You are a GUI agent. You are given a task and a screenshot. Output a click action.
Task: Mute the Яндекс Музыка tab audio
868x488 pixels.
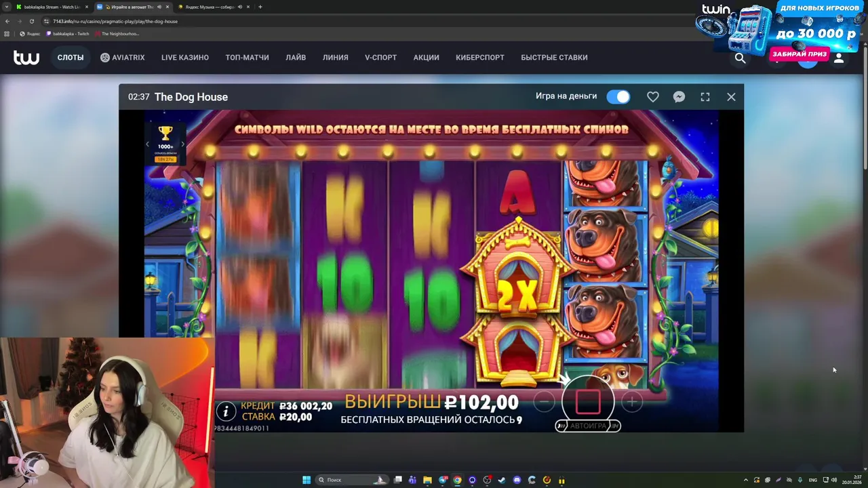coord(239,7)
